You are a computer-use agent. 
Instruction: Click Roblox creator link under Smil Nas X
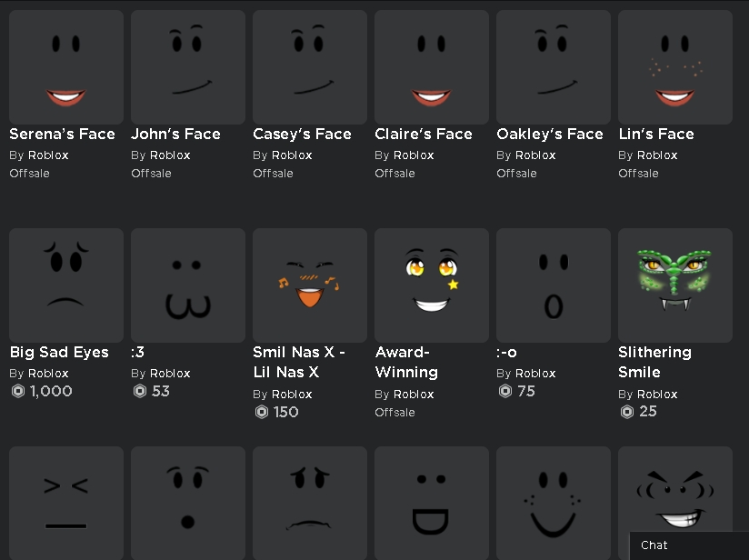[x=292, y=395]
